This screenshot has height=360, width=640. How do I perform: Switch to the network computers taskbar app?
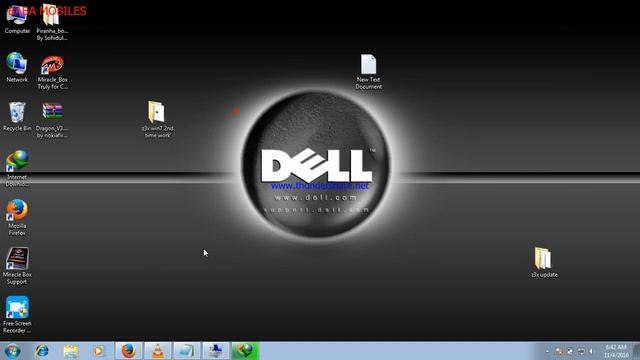(216, 351)
